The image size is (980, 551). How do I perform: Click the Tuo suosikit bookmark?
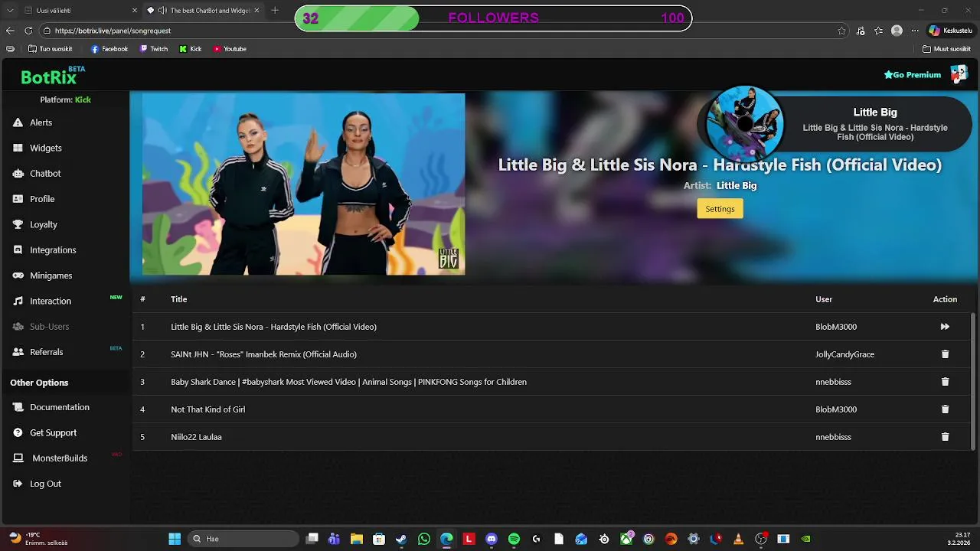(x=50, y=49)
